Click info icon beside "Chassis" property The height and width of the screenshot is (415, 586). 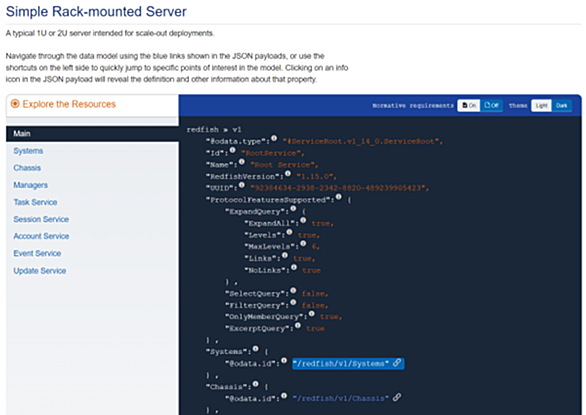point(256,384)
